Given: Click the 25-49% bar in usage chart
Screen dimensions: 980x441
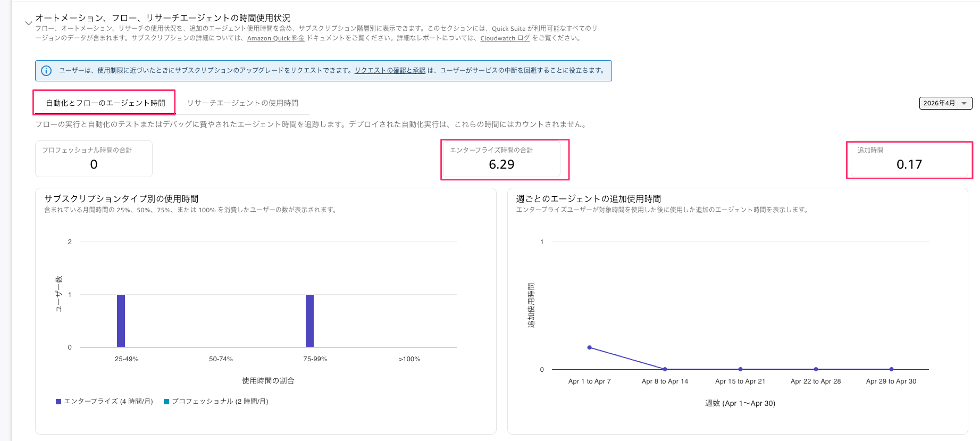Looking at the screenshot, I should click(x=121, y=321).
